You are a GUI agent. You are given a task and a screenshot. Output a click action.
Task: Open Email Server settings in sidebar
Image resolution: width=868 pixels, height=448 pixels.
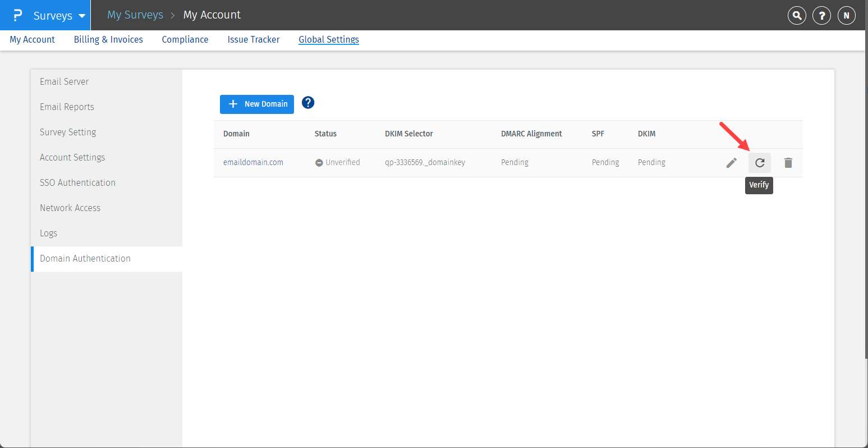(x=64, y=81)
